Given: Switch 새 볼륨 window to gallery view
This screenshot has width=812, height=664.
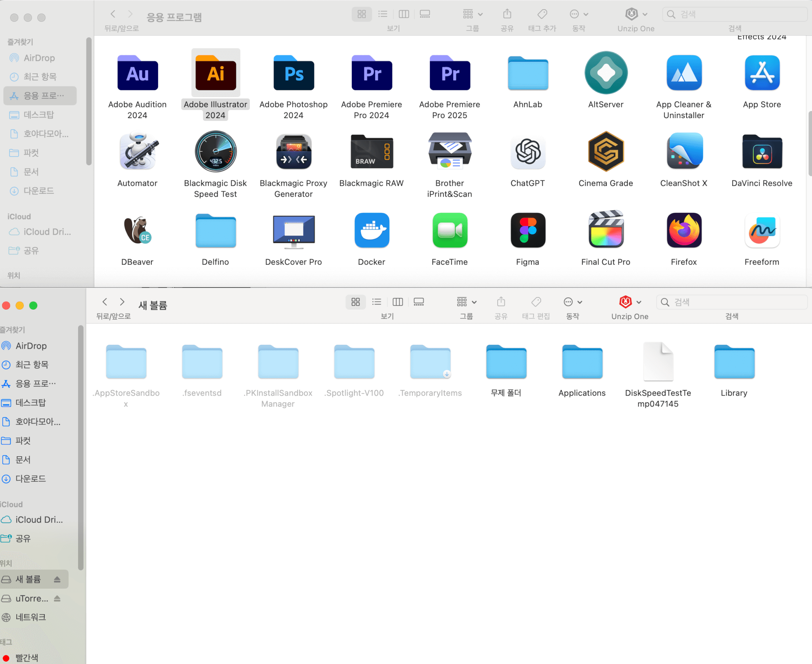Looking at the screenshot, I should coord(419,302).
